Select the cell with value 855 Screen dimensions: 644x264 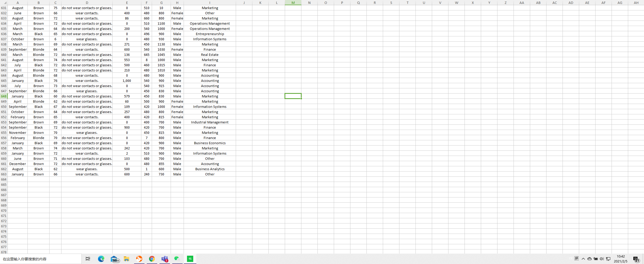161,164
